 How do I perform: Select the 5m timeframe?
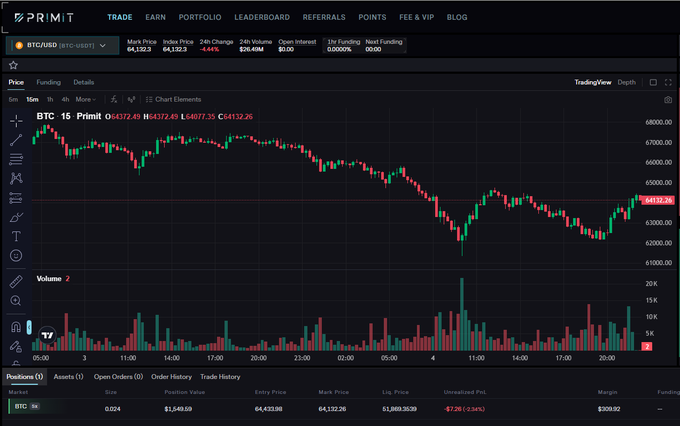coord(13,99)
